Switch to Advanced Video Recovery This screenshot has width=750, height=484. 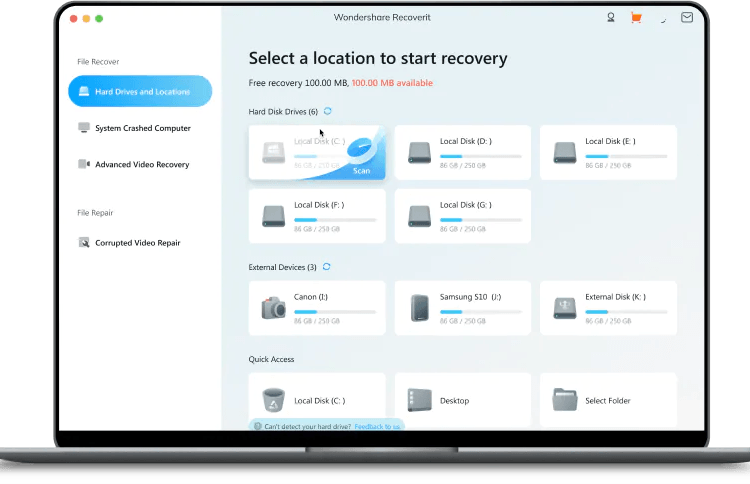(x=141, y=164)
